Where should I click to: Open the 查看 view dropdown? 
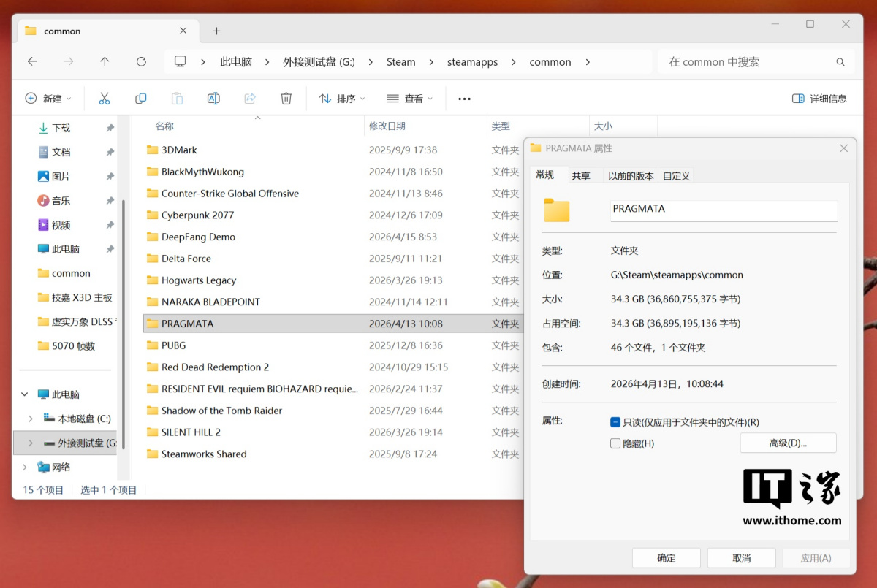point(409,99)
